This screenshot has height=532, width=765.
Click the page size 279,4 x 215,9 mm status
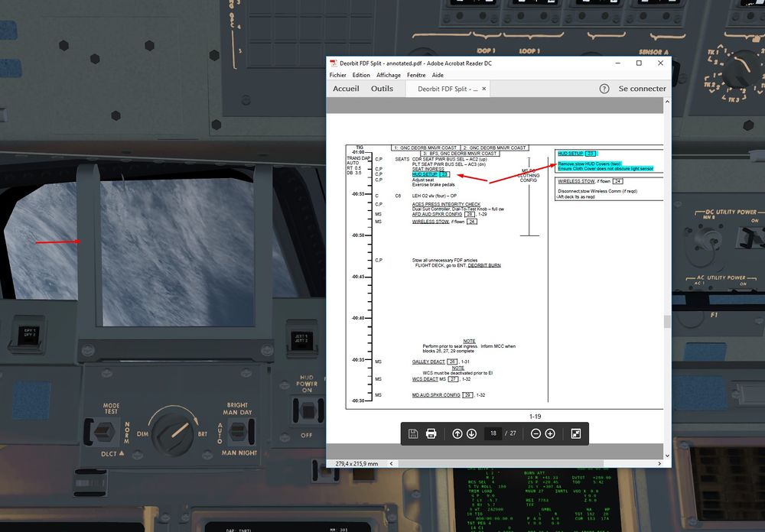[x=356, y=464]
